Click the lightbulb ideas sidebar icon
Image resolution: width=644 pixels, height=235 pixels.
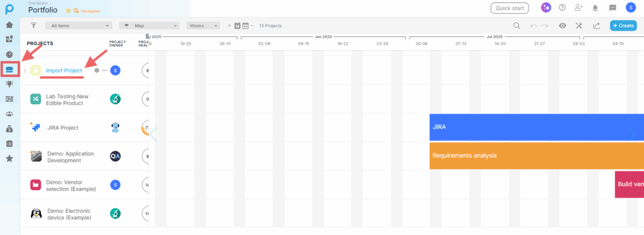click(9, 84)
